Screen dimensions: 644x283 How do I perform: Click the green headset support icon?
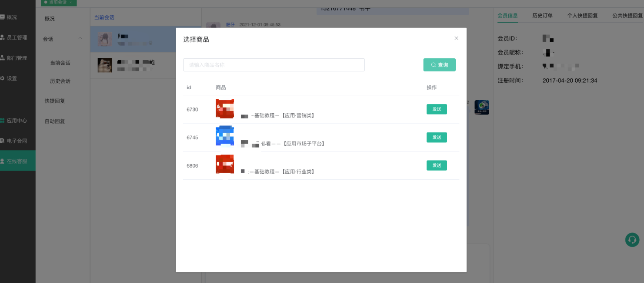pos(632,240)
